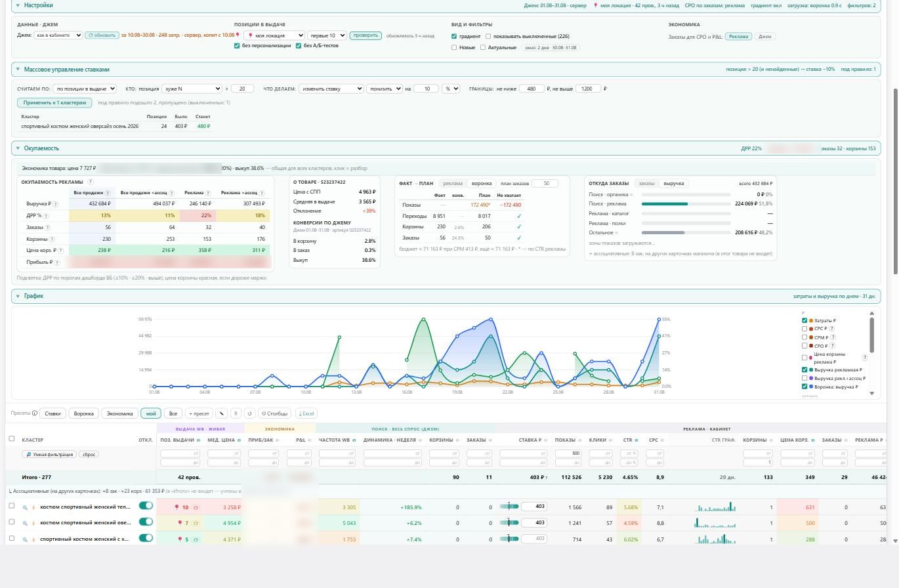Image resolution: width=899 pixels, height=588 pixels.
Task: Check the CPC ₽ series in chart legend
Action: 805,329
